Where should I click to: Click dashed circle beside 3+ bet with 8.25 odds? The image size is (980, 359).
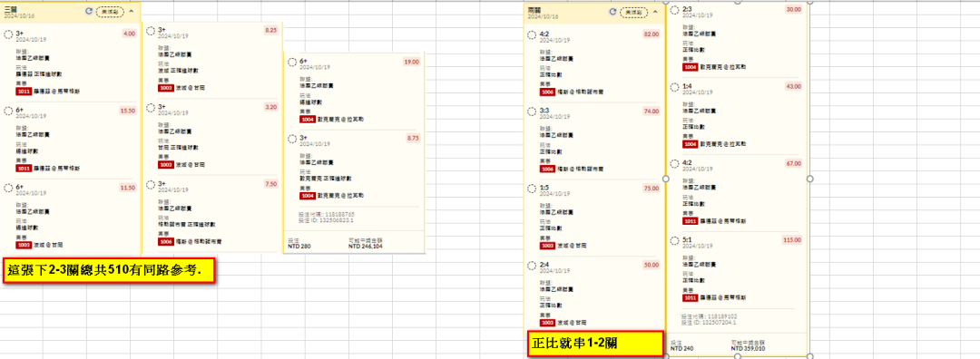pos(151,31)
